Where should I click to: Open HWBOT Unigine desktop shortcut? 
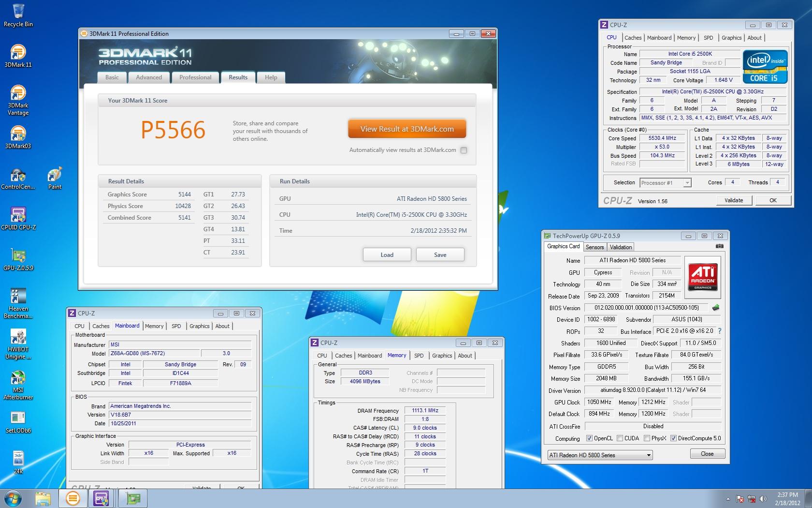(18, 344)
